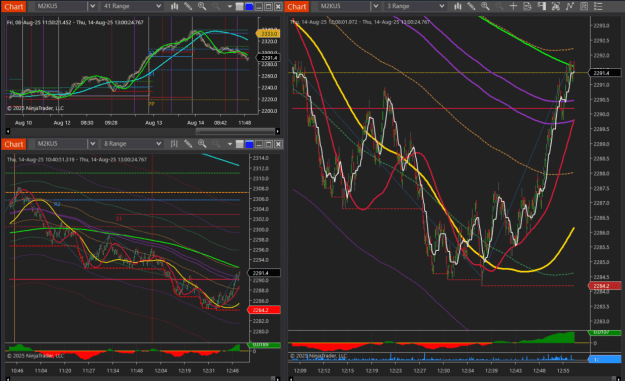Click zoom in magnifier in 8 Range chart
Screen dimensions: 625x381
202,144
